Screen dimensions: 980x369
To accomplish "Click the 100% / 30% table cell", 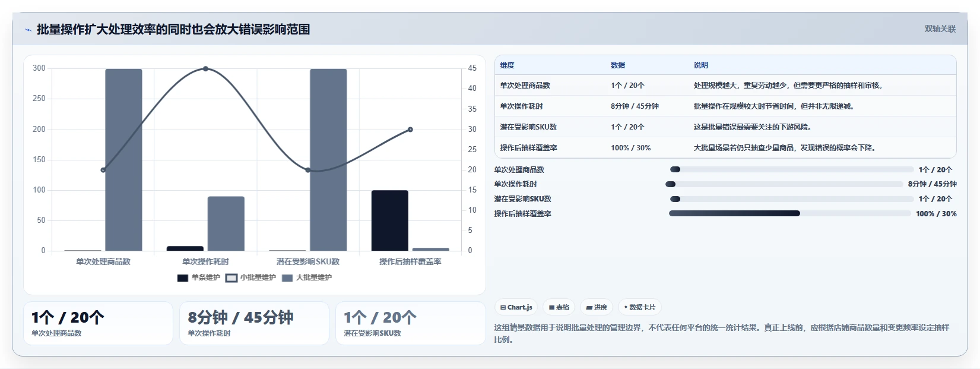I will pos(630,148).
